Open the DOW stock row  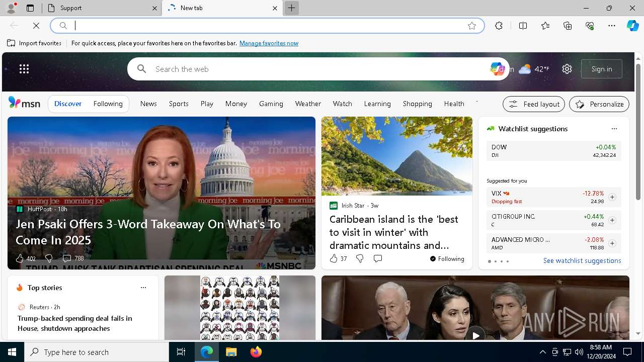[553, 151]
